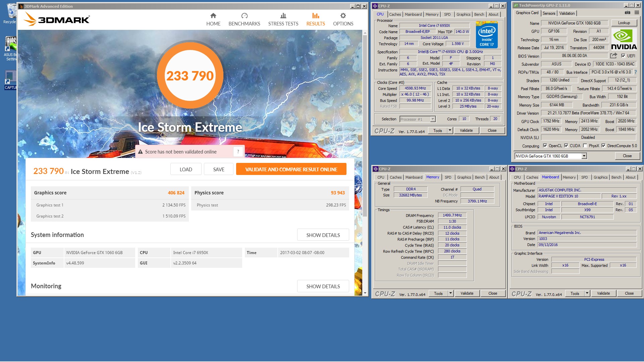
Task: Click the CPU-Z title bar icon of CPU window
Action: tap(375, 6)
